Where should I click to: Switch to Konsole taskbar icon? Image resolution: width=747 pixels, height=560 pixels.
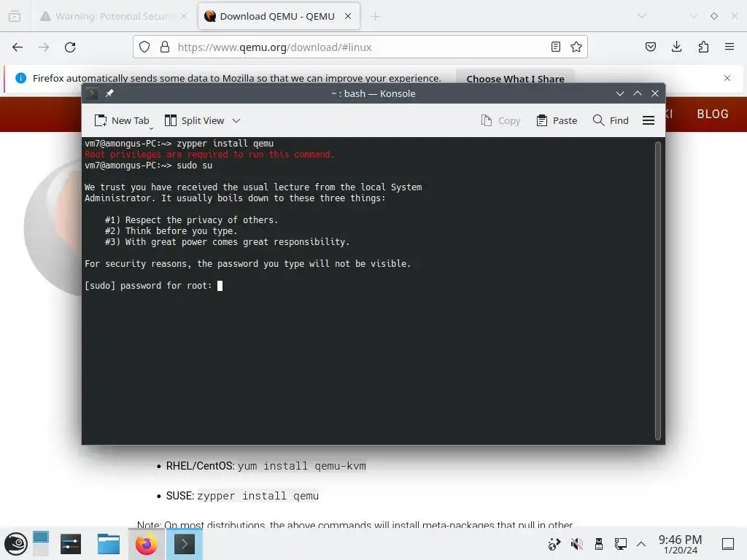point(185,544)
